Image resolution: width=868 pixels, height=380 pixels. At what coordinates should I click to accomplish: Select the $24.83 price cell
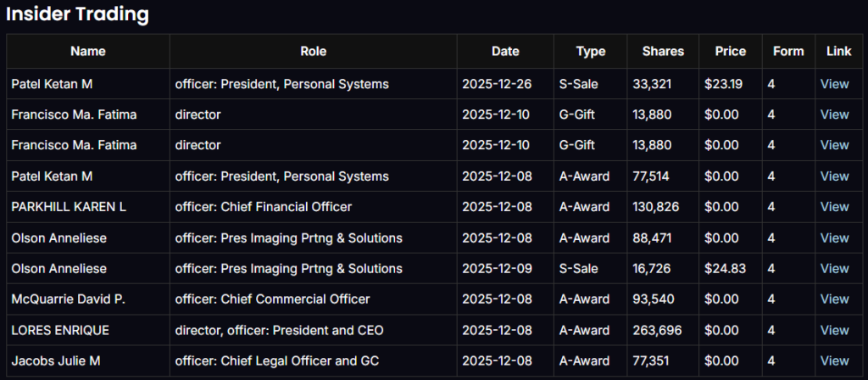[723, 269]
